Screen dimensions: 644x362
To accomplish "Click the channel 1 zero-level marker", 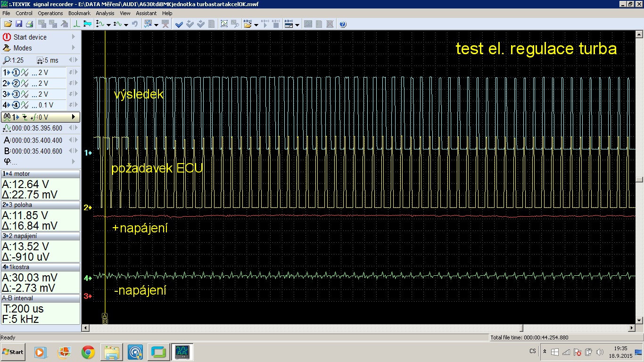I will [88, 153].
